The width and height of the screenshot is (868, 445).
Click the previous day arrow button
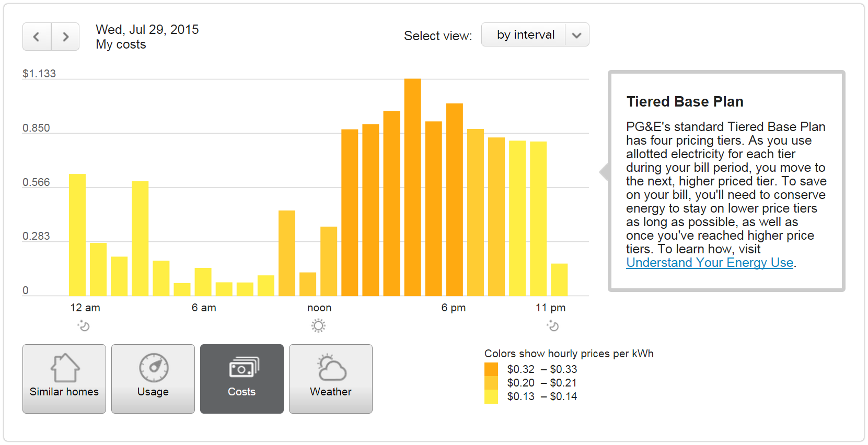(x=37, y=37)
